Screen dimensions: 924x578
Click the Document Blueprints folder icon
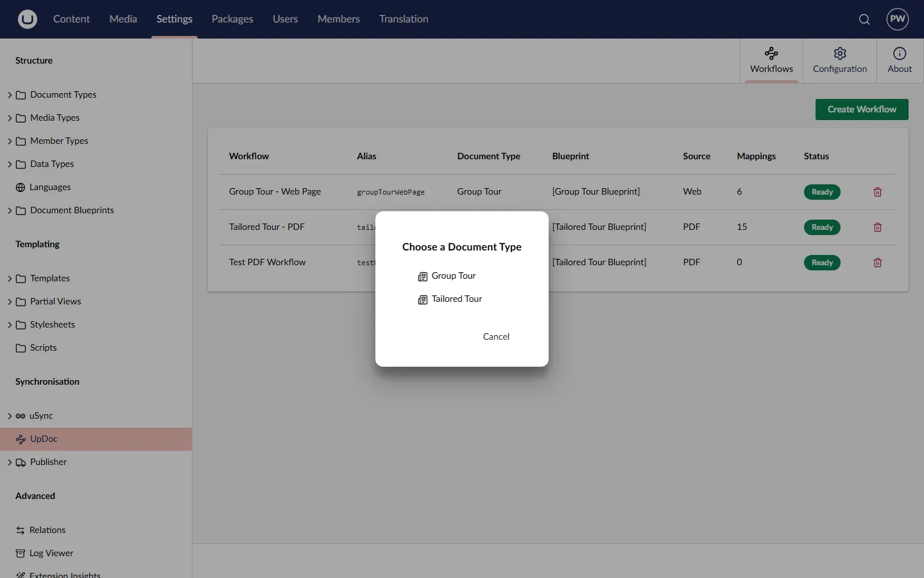pos(21,211)
